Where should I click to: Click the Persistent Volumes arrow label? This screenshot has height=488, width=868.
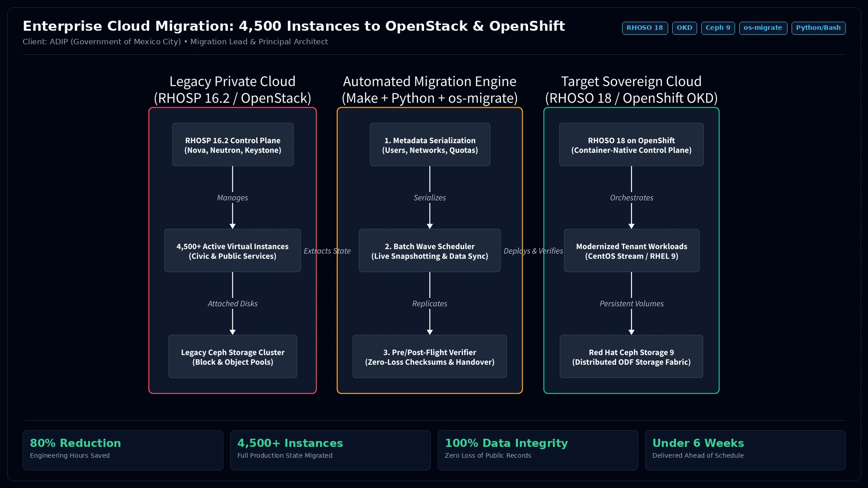coord(631,304)
